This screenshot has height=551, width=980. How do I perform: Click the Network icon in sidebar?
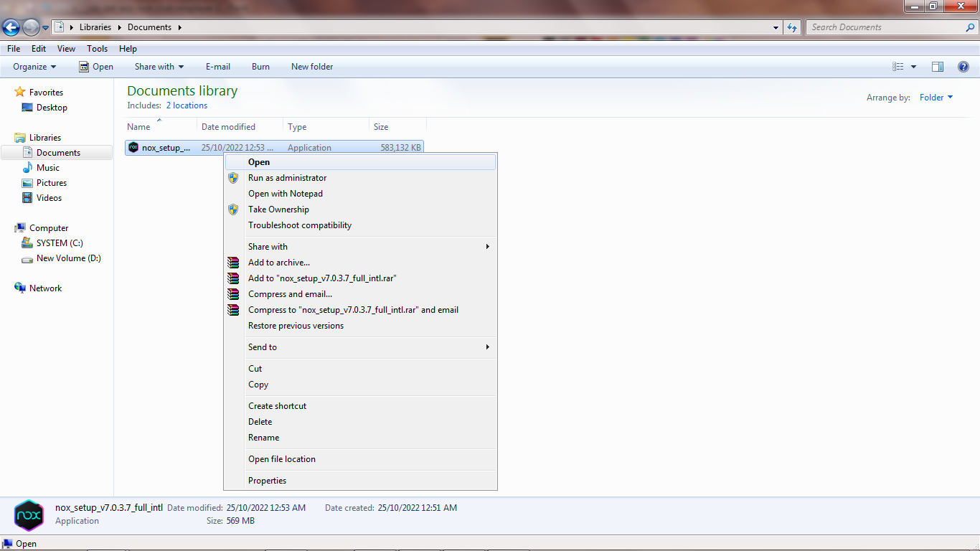(20, 288)
